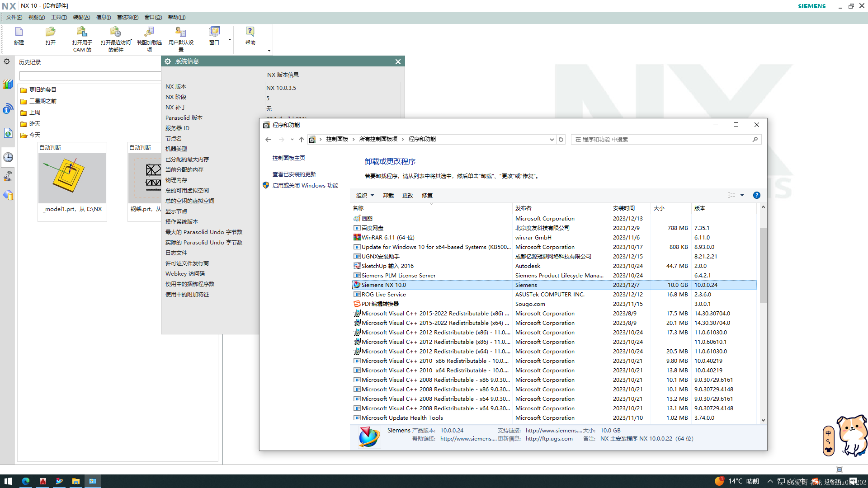868x488 pixels.
Task: Click the back arrow in 程序和功能 window
Action: coord(268,140)
